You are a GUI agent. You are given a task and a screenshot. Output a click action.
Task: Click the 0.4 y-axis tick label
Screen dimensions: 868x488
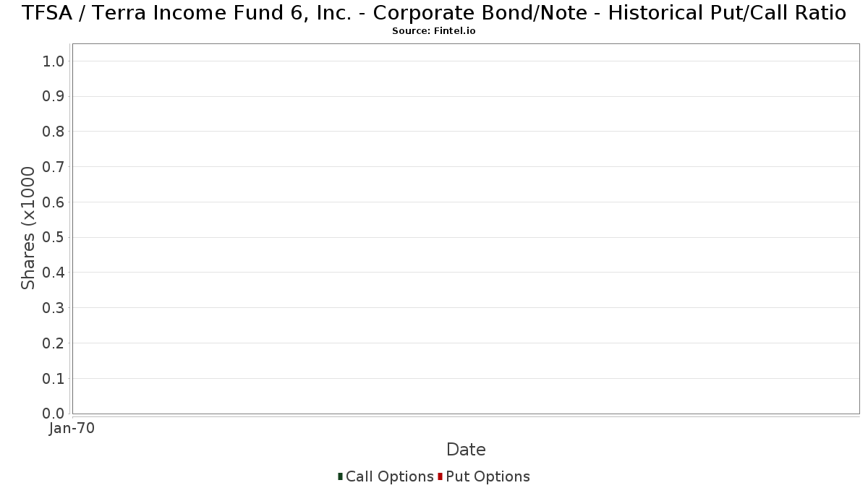click(54, 273)
